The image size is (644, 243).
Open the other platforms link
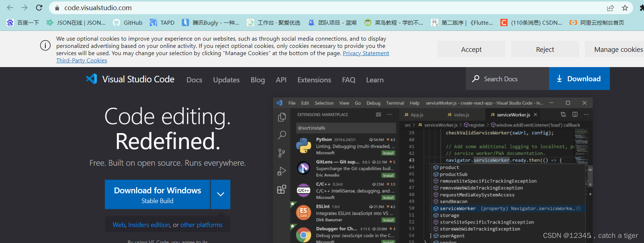(x=201, y=225)
